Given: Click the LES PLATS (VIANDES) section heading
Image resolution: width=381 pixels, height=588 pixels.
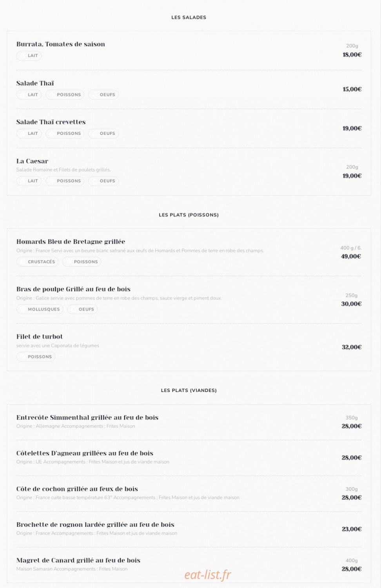Looking at the screenshot, I should [189, 390].
